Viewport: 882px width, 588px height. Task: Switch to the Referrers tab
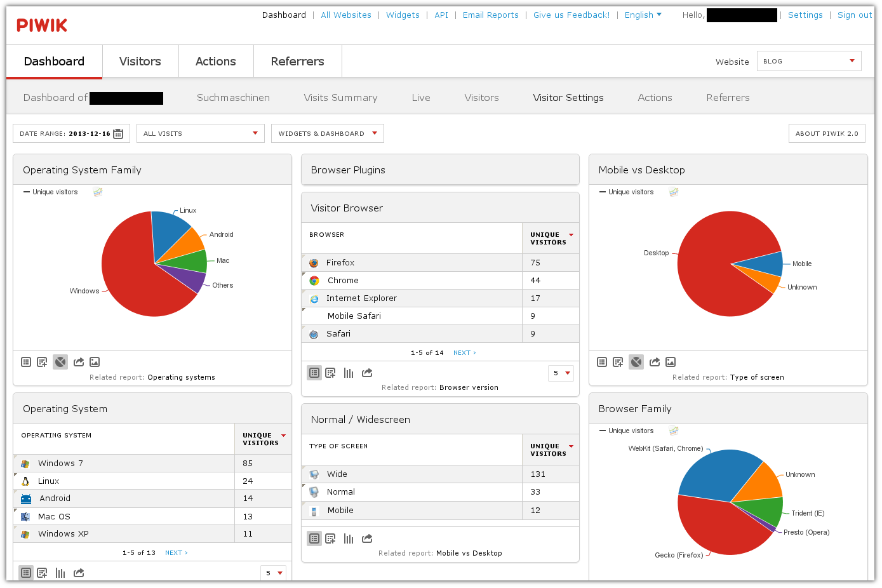pos(297,61)
